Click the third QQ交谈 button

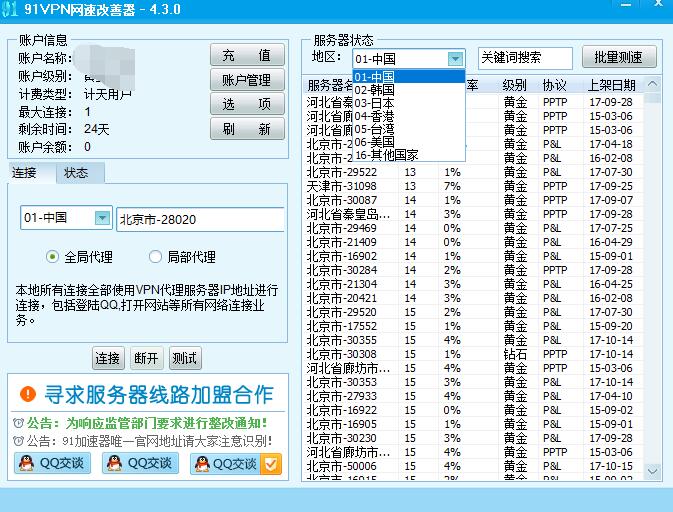236,464
